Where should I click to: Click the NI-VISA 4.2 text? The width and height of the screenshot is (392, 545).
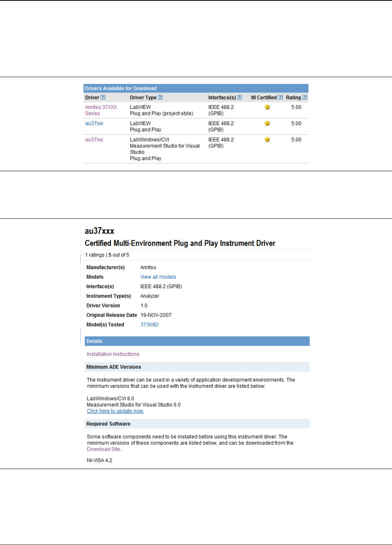99,461
